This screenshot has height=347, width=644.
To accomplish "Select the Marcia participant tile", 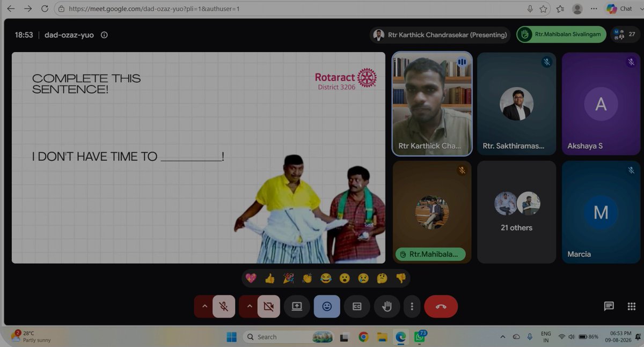I will click(601, 212).
